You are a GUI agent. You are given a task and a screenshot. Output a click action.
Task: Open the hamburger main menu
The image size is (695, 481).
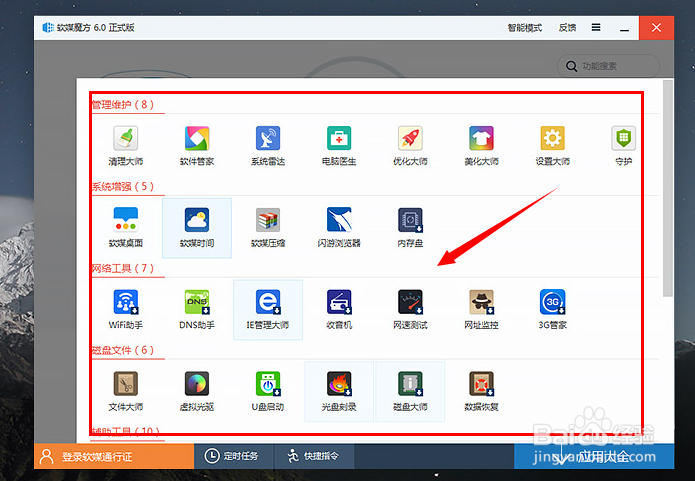click(x=596, y=27)
